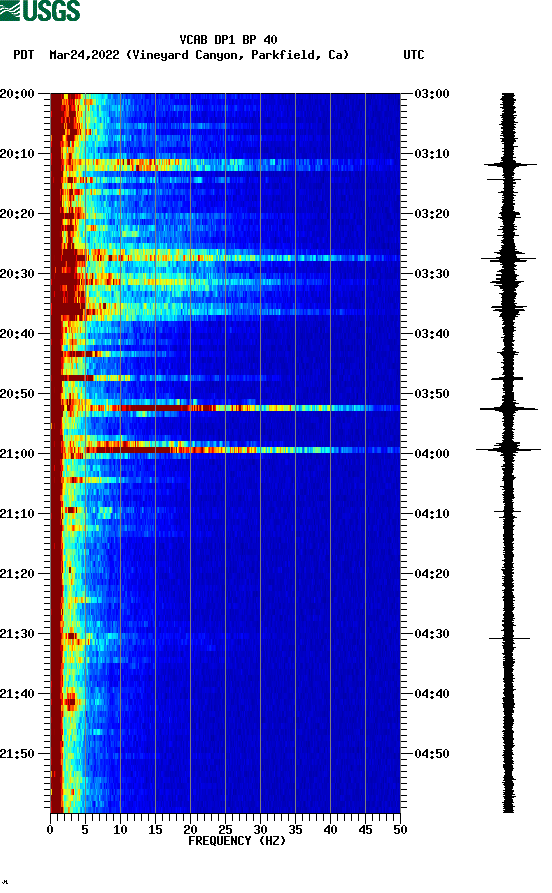
Task: Click the 40 Hz frequency axis label
Action: tap(330, 830)
